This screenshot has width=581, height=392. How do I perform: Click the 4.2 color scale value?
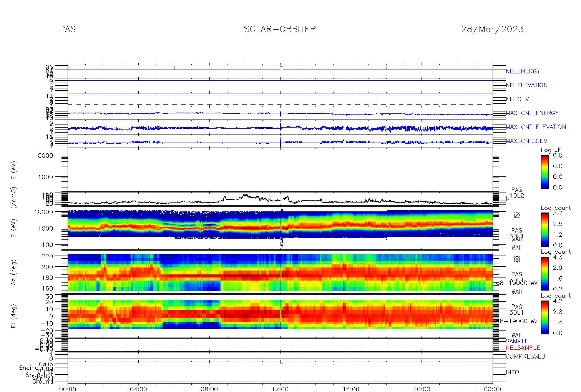pyautogui.click(x=558, y=301)
